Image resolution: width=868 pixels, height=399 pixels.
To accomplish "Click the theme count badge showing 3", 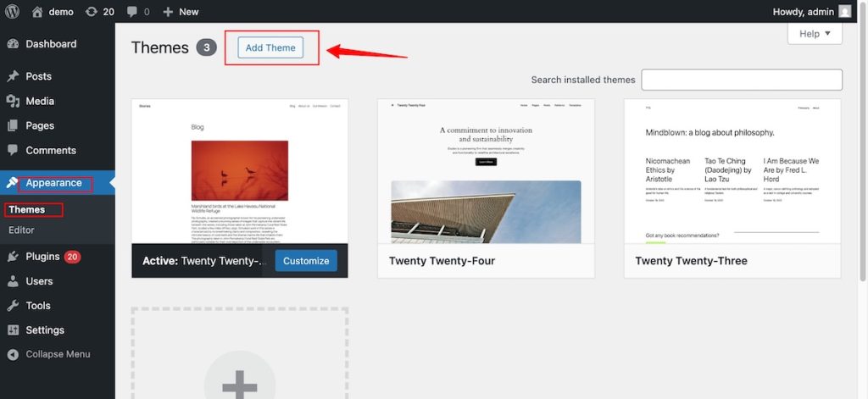I will click(207, 47).
